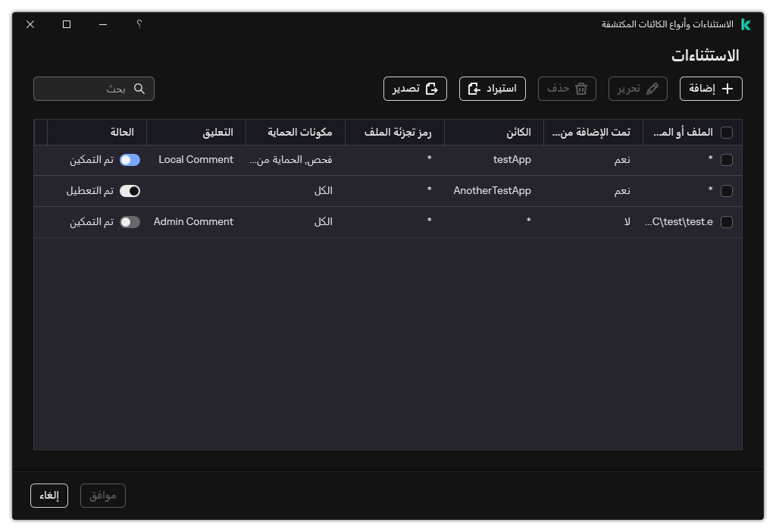
Task: Click the trash icon on the حذف button
Action: [x=582, y=89]
